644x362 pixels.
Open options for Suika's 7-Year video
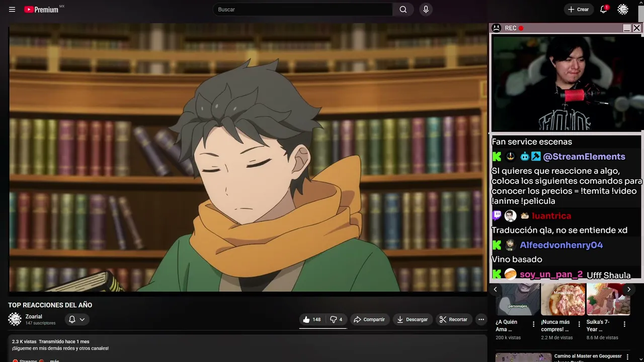[624, 324]
